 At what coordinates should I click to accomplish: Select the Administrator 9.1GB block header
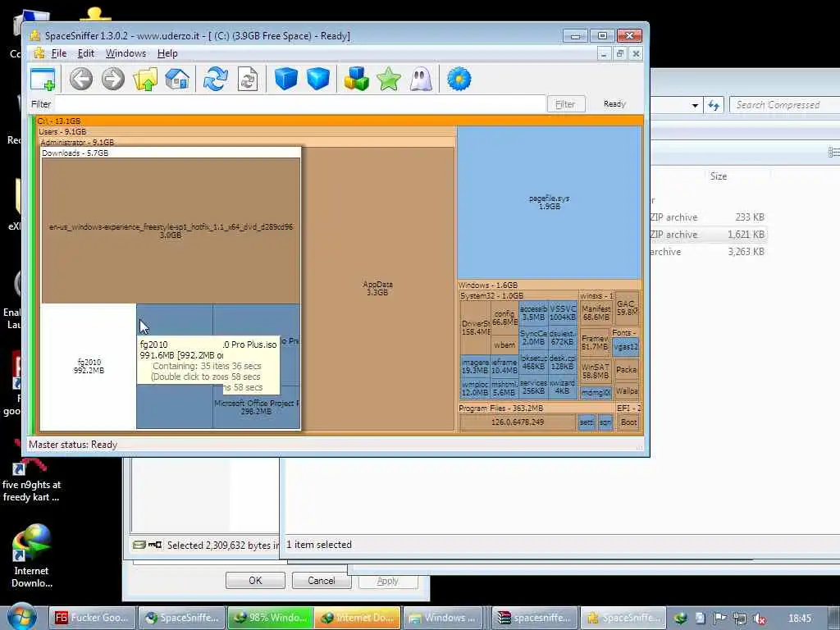pyautogui.click(x=246, y=142)
